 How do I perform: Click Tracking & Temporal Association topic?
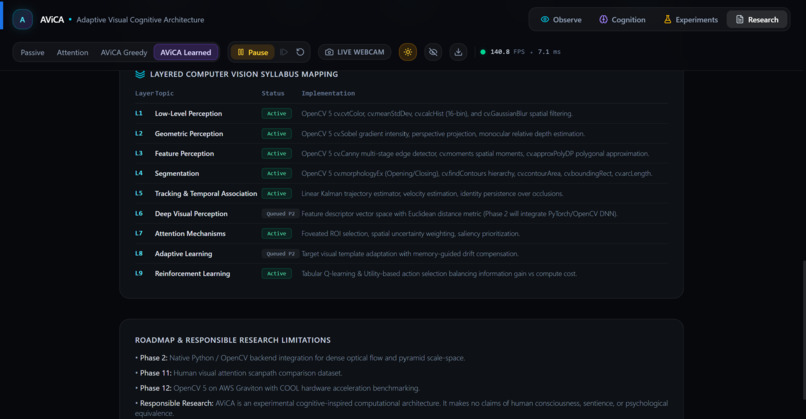206,194
